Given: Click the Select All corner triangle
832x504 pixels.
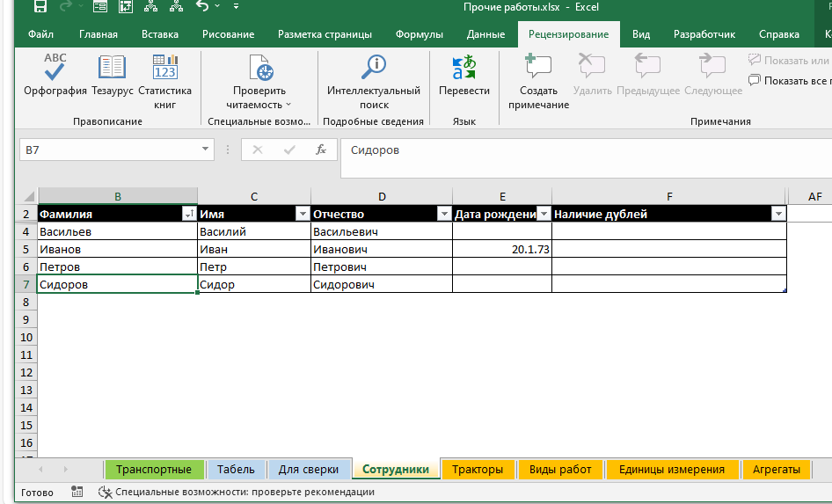Looking at the screenshot, I should click(28, 196).
